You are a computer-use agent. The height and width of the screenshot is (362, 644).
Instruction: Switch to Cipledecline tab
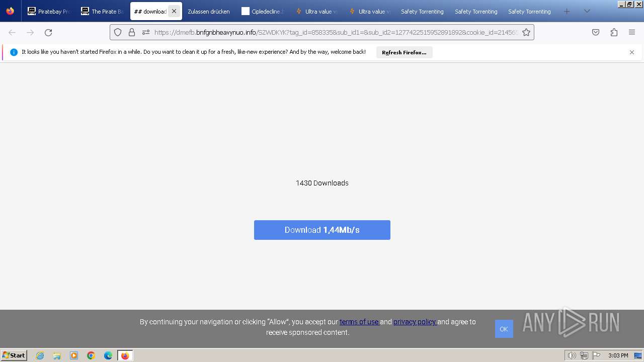click(x=263, y=11)
